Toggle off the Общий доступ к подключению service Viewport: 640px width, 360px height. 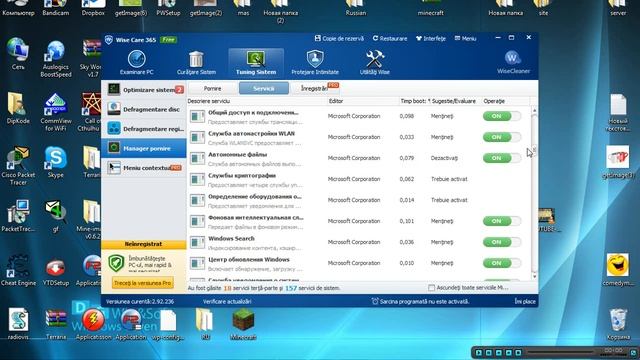pyautogui.click(x=502, y=116)
